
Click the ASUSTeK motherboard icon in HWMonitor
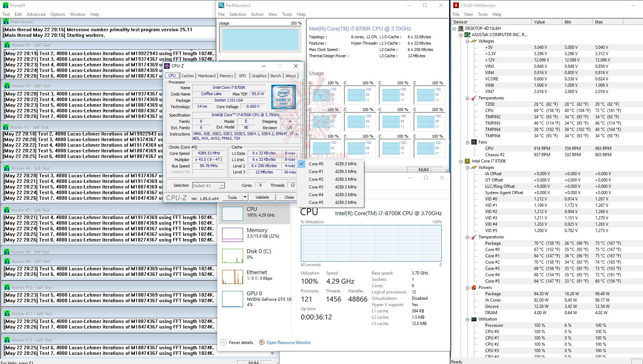[x=467, y=35]
